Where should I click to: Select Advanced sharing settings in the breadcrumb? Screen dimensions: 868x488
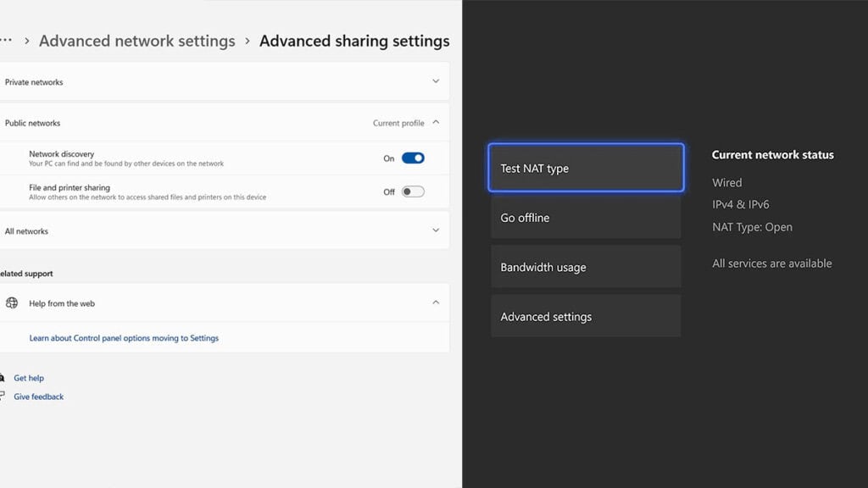click(354, 40)
